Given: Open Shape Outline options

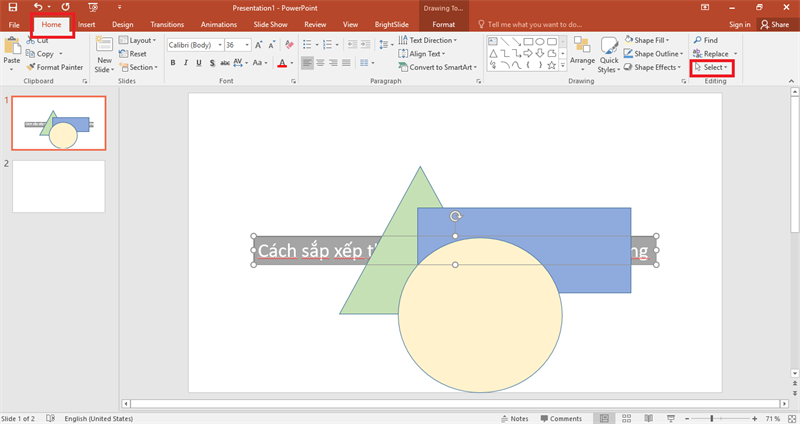Looking at the screenshot, I should pos(654,54).
